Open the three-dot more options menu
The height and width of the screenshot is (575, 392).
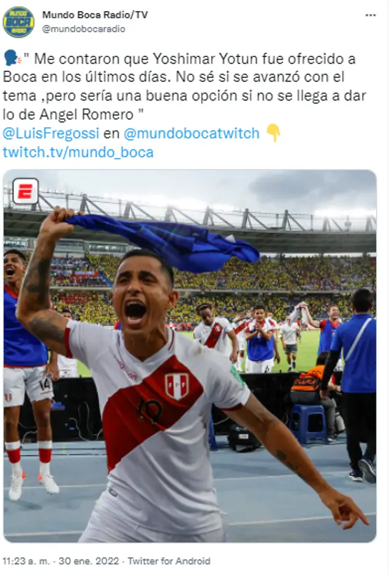coord(371,15)
